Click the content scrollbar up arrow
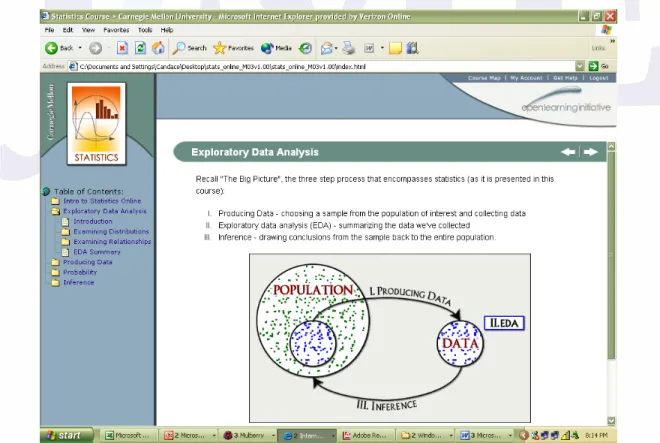 tap(611, 146)
